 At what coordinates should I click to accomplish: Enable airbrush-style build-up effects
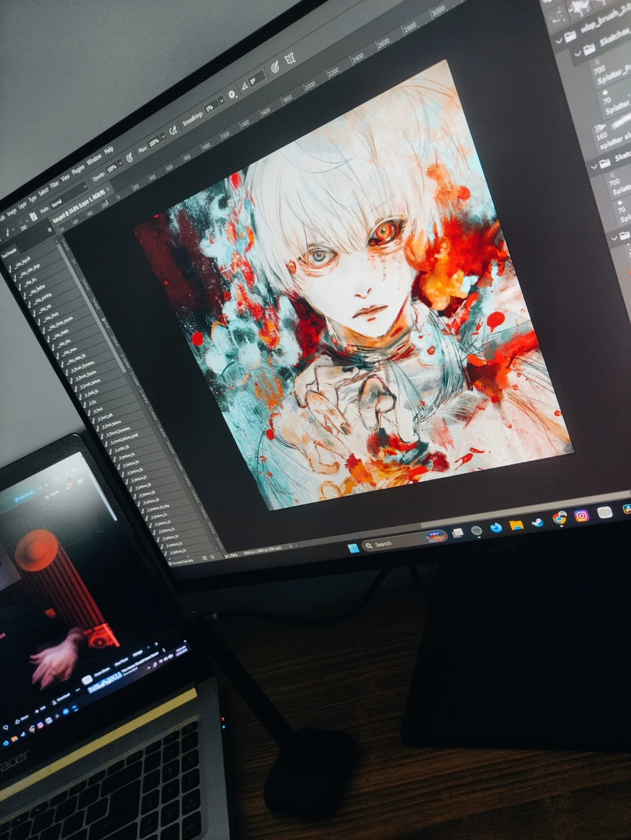173,130
